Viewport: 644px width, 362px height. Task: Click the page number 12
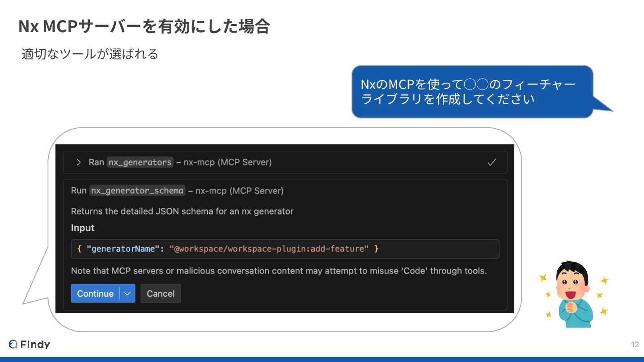[x=635, y=345]
